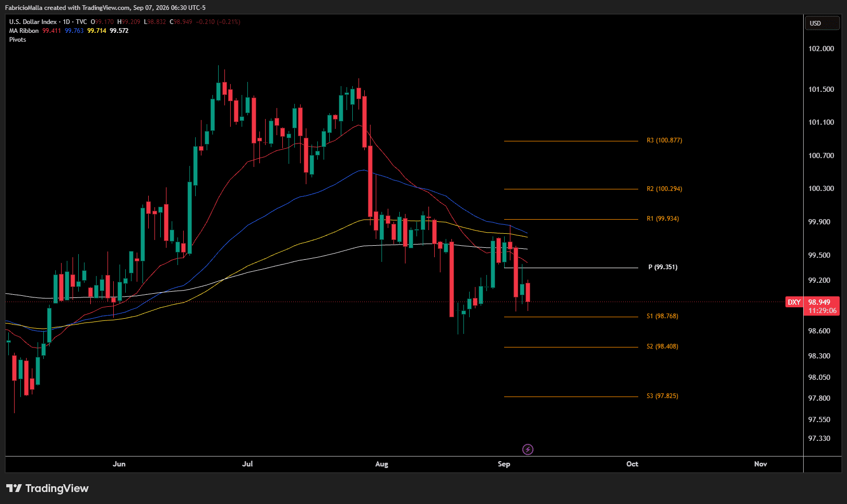Open the USD currency selector
This screenshot has width=847, height=504.
[x=822, y=23]
